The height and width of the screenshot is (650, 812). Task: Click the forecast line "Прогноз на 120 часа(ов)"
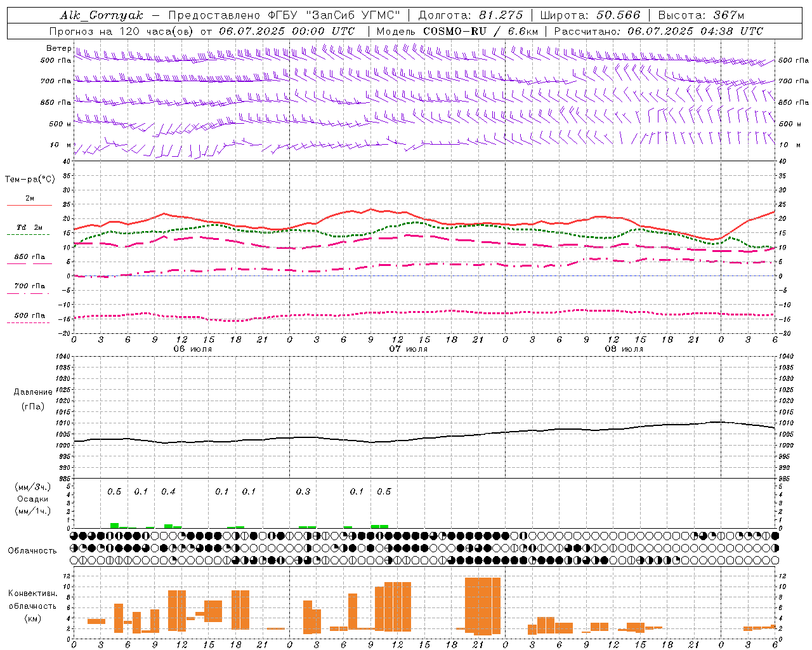[122, 31]
